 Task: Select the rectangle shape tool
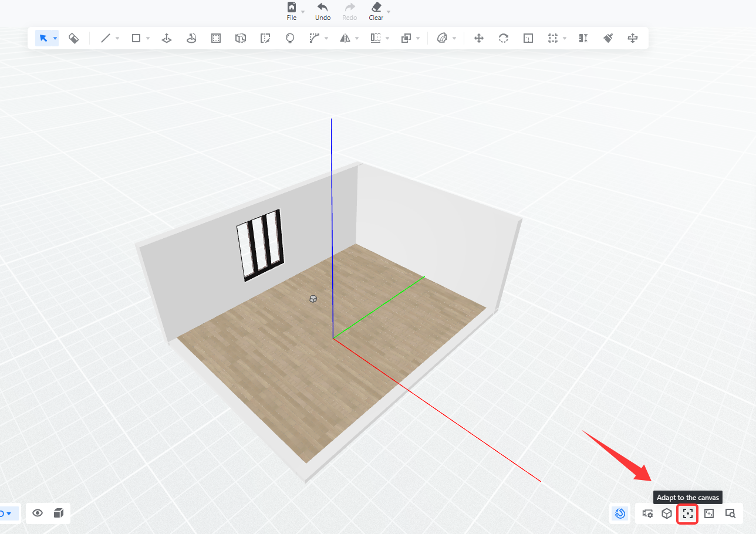[136, 38]
